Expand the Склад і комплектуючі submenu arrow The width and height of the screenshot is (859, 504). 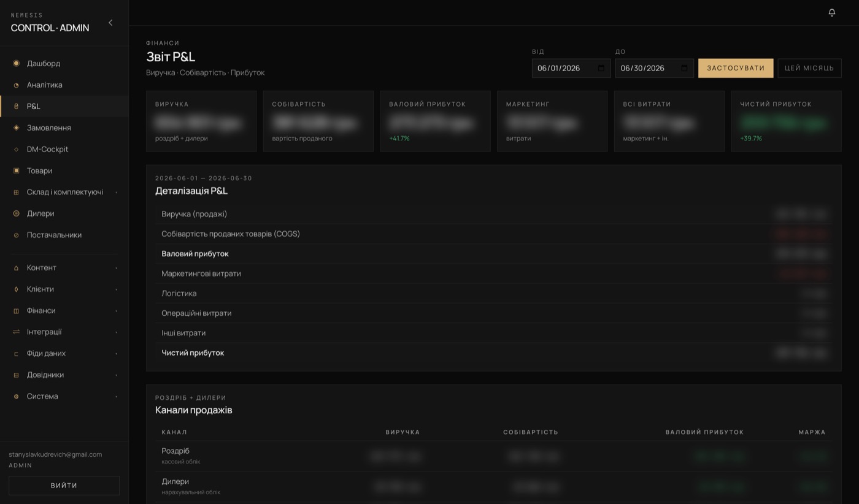[116, 193]
